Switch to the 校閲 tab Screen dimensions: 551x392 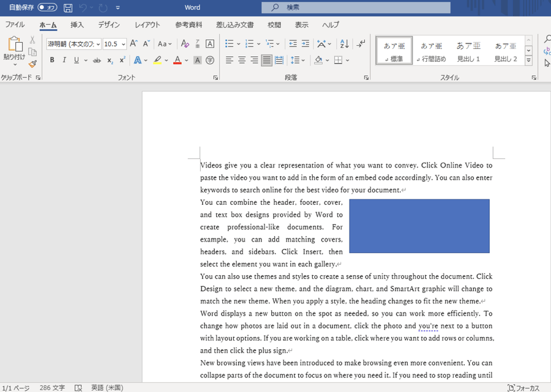(x=274, y=24)
